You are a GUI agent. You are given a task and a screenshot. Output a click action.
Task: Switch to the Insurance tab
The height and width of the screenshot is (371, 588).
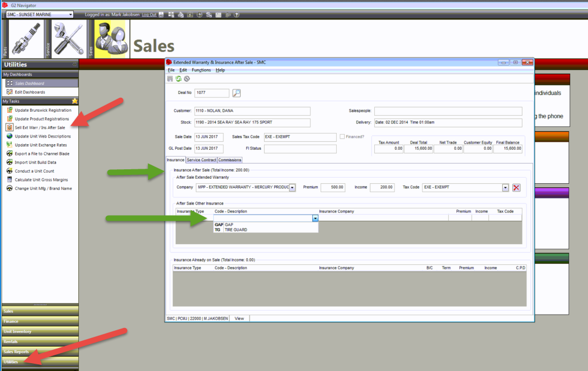(x=176, y=160)
